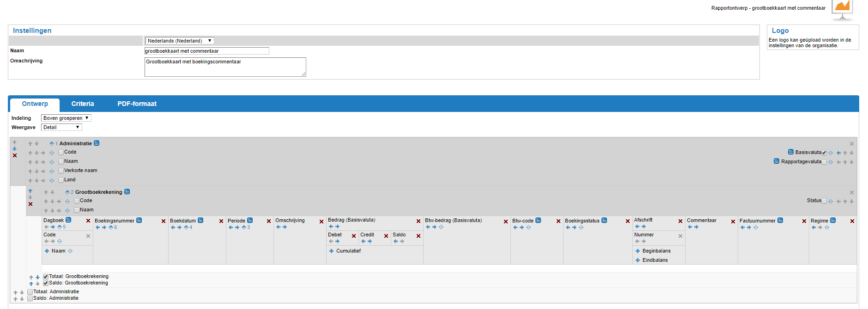Click plus icon to add Beginbalans
The image size is (868, 309).
[x=637, y=251]
